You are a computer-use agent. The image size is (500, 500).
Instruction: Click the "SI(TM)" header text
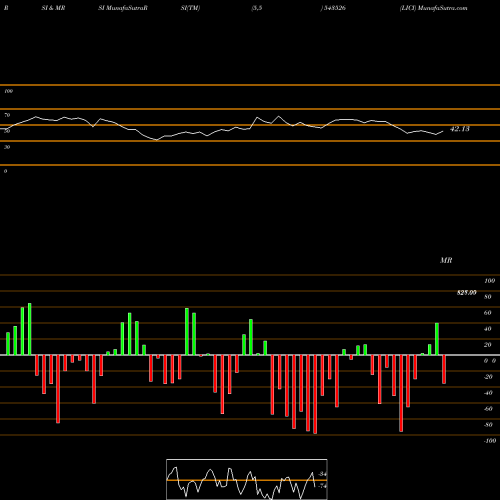(x=190, y=8)
